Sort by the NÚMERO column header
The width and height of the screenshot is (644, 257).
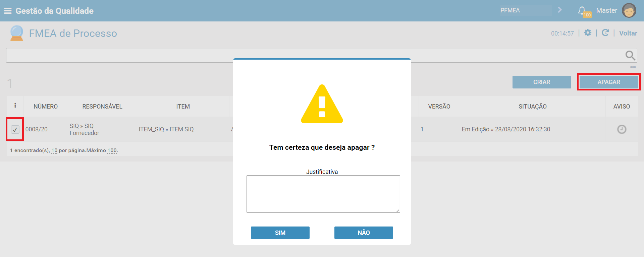coord(46,107)
